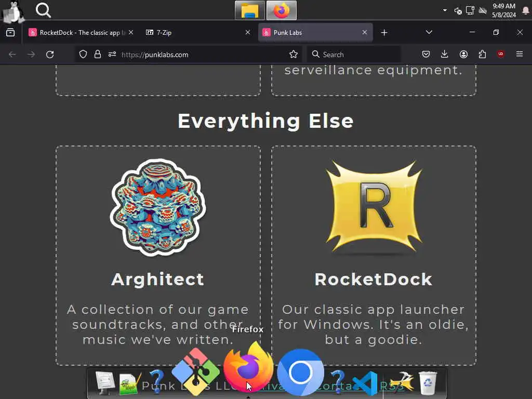This screenshot has width=532, height=399.
Task: View site security padlock info
Action: [98, 54]
